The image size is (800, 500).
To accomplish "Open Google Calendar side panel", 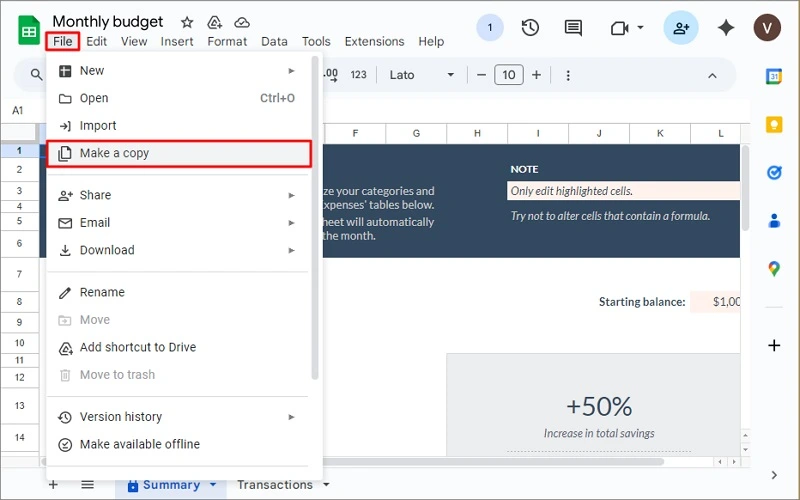I will coord(774,77).
